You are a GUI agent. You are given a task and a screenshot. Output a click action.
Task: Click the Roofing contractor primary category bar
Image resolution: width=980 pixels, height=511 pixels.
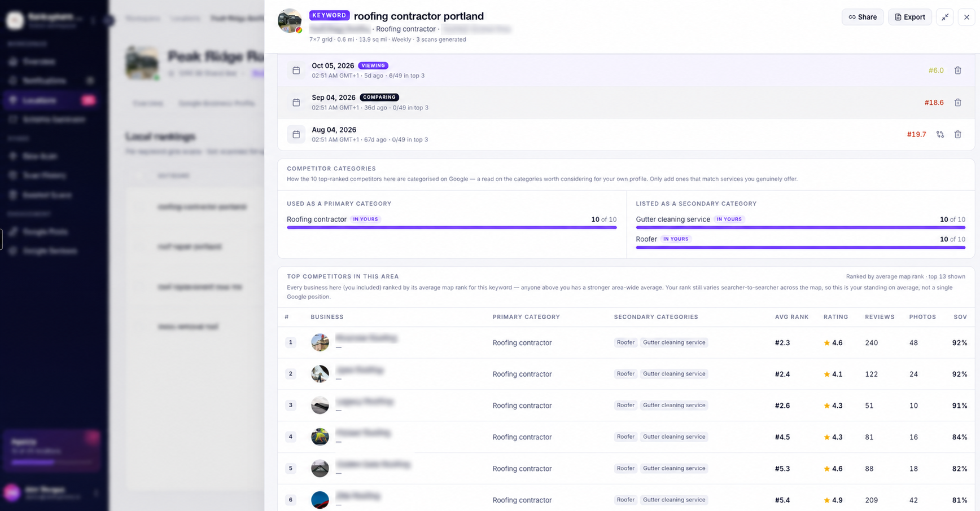tap(452, 227)
